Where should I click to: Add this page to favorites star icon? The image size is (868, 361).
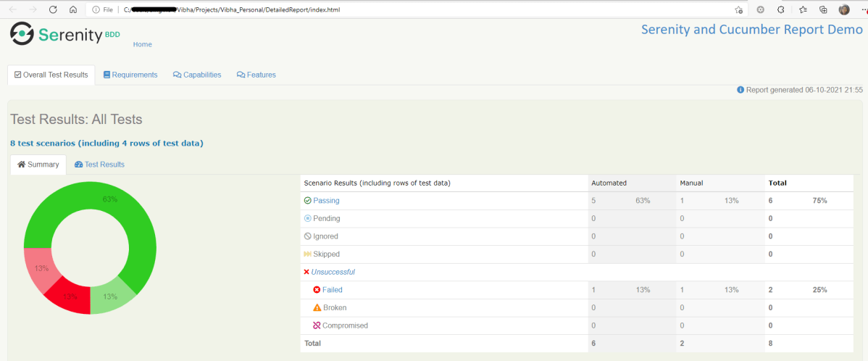pyautogui.click(x=738, y=10)
